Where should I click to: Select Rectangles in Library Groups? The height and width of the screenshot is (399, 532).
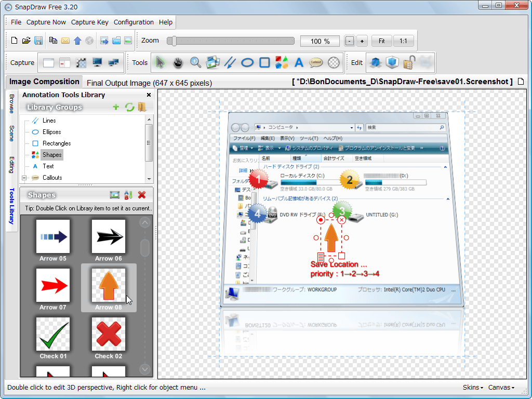57,143
